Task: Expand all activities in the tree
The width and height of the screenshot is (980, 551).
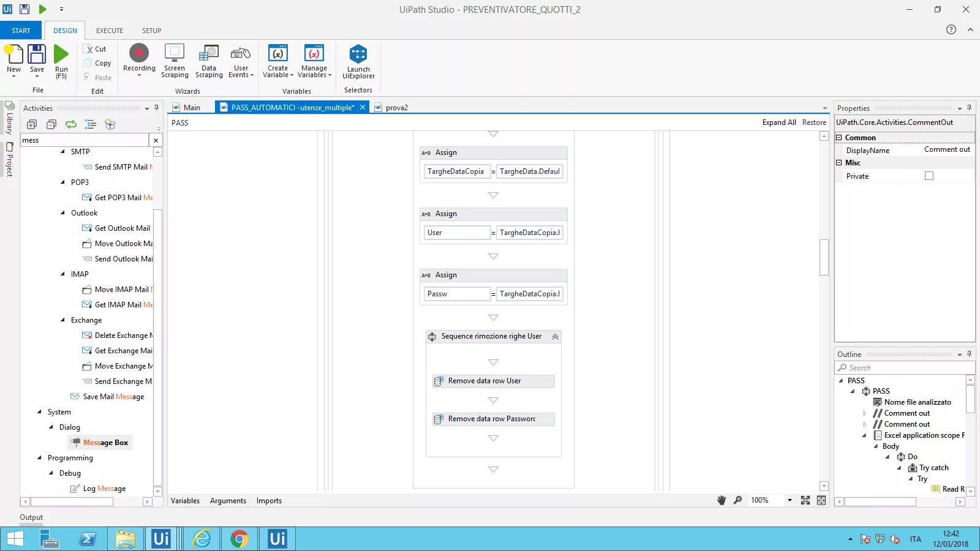Action: (32, 124)
